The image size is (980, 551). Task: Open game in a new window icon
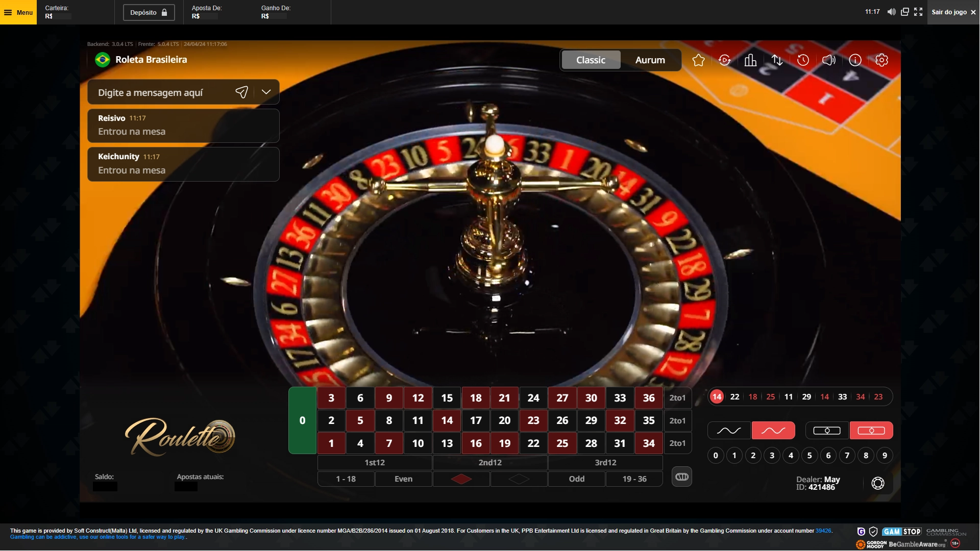904,12
